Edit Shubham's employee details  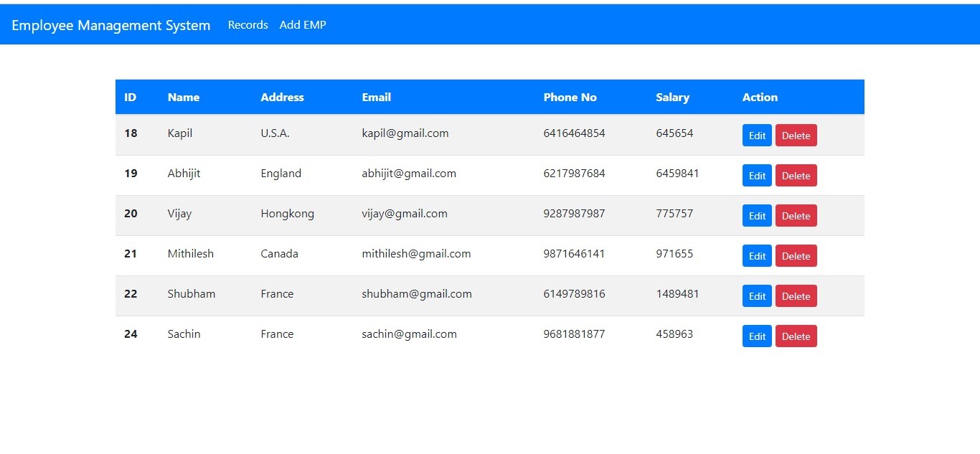coord(757,296)
